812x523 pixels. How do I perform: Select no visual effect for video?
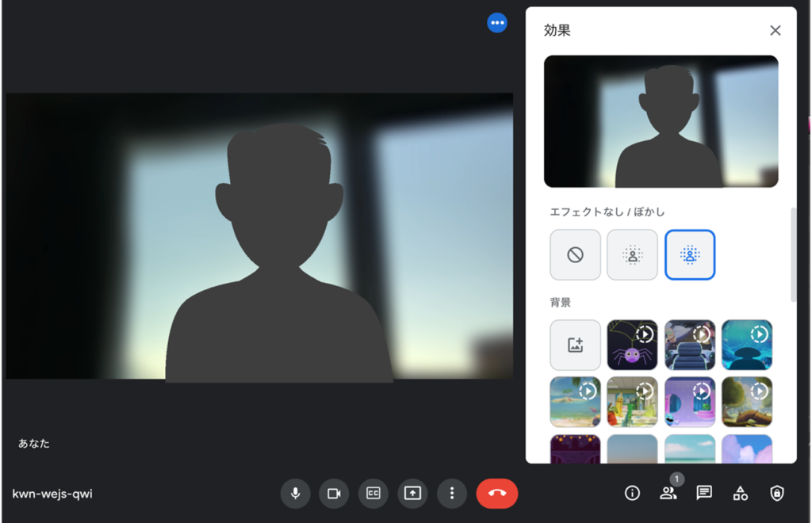coord(575,254)
